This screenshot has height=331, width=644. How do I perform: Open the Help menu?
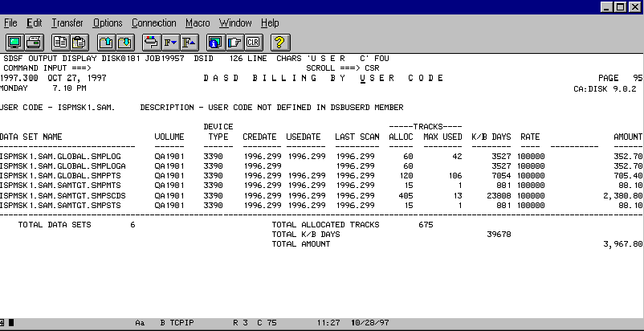click(x=270, y=23)
